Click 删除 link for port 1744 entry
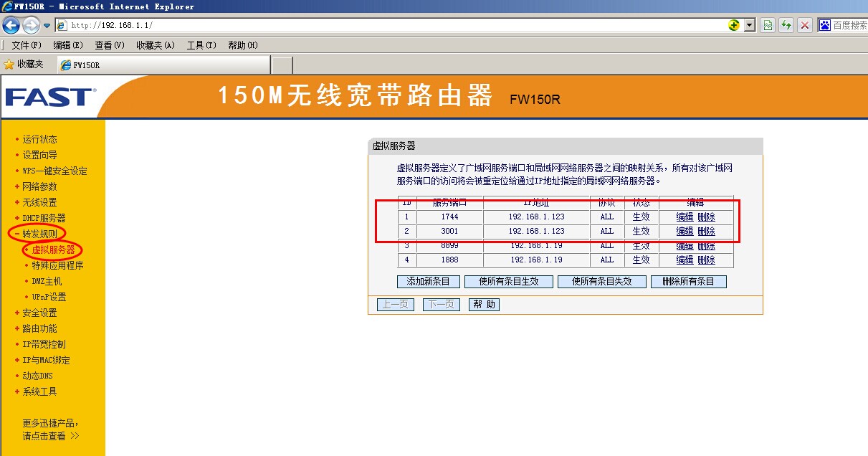 pos(706,217)
